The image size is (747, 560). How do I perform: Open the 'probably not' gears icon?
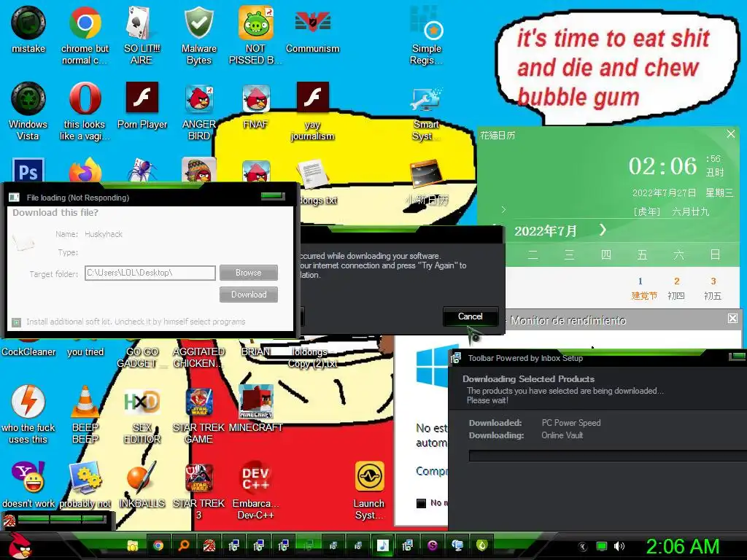85,485
